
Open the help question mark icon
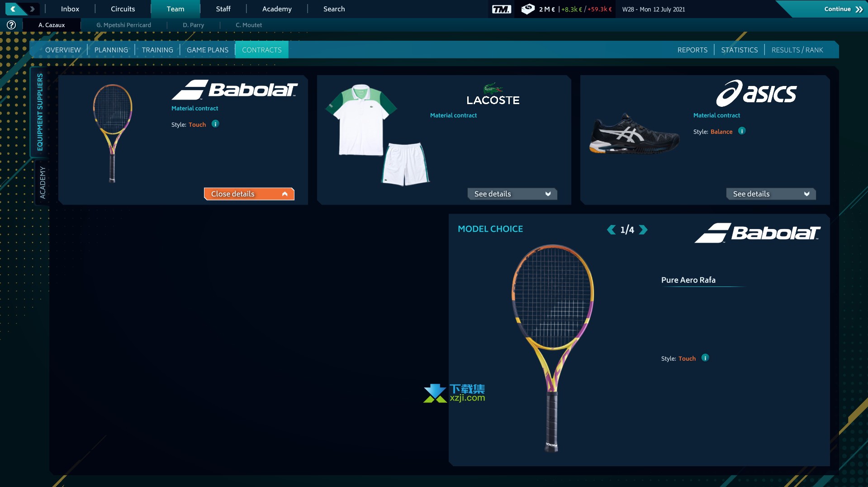(x=11, y=25)
